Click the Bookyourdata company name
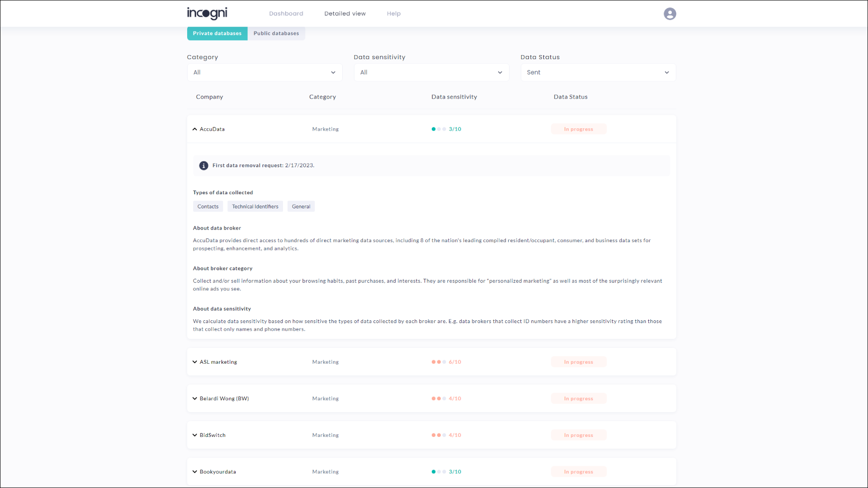The height and width of the screenshot is (488, 868). click(218, 472)
